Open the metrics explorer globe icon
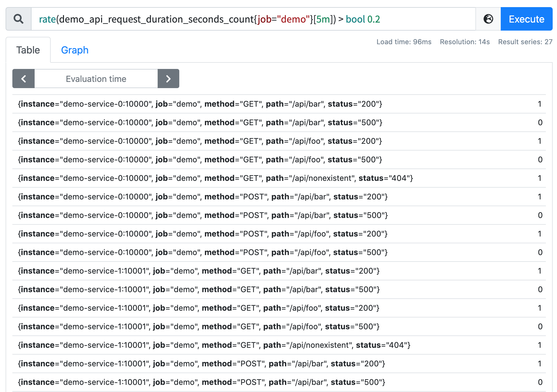557x392 pixels. (488, 19)
